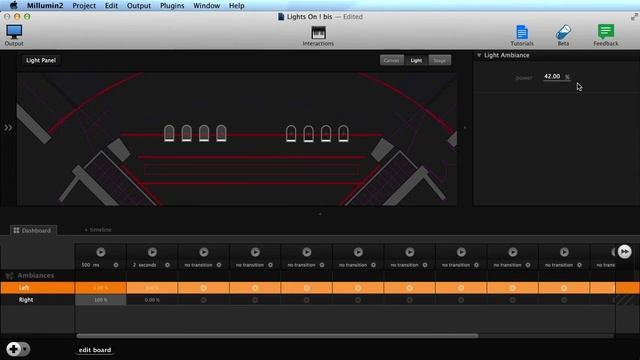Switch to the Stage view tab
Screen dimensions: 640x360
[x=440, y=60]
